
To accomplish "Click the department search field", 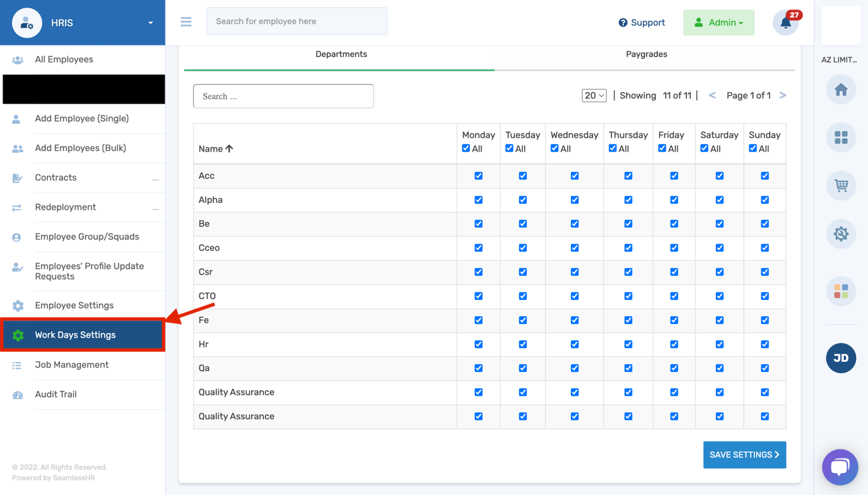I will click(x=283, y=95).
